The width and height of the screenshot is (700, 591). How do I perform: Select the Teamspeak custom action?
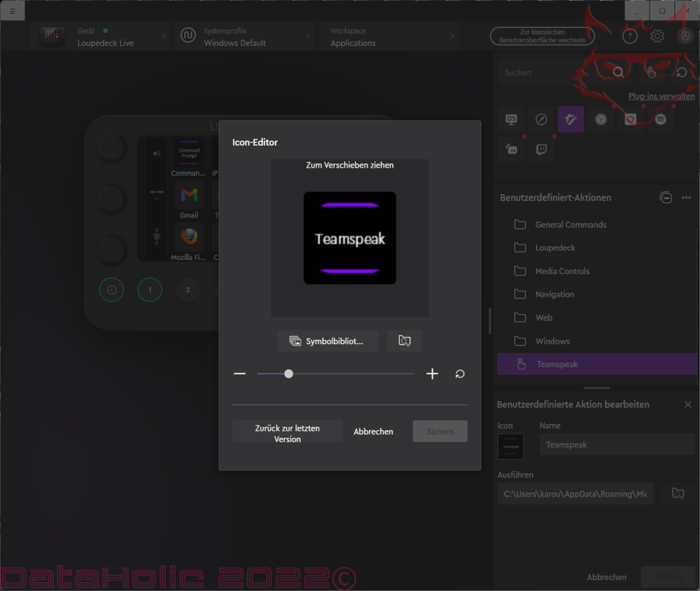coord(597,364)
